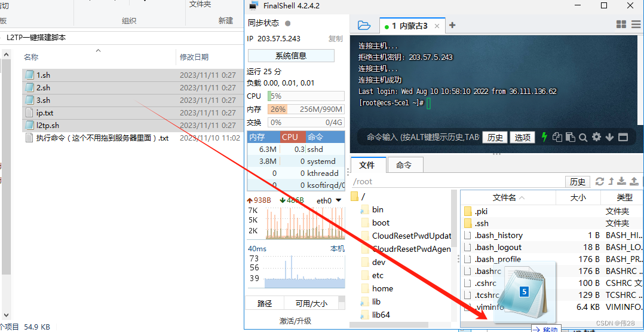Viewport: 644px width, 332px height.
Task: Add a new session tab with plus
Action: 452,25
